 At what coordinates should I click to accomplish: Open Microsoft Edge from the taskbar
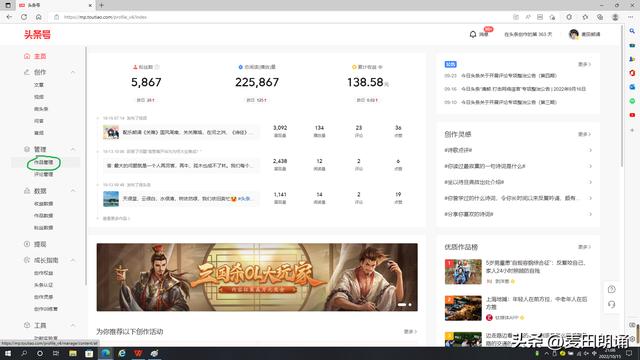(x=106, y=353)
